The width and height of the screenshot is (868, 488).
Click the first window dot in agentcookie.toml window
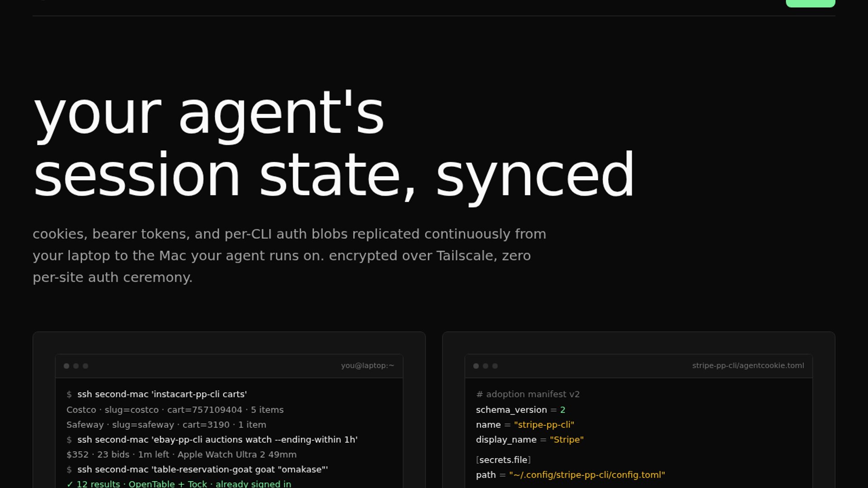coord(476,366)
